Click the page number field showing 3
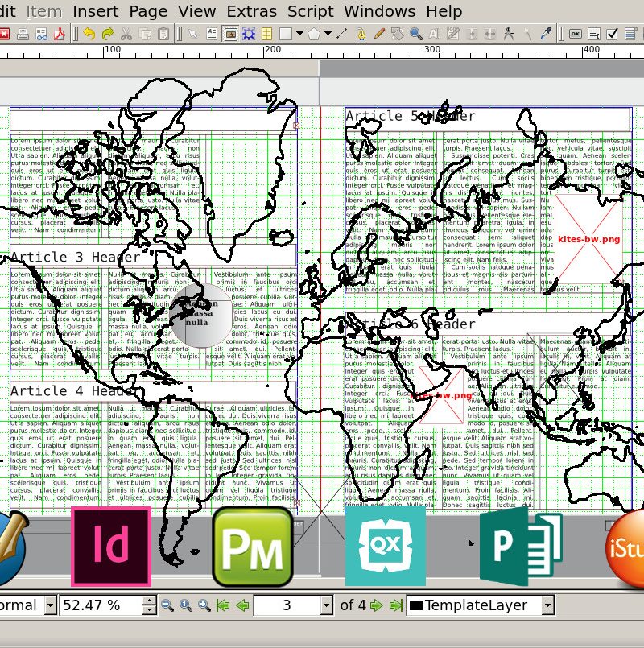 287,605
